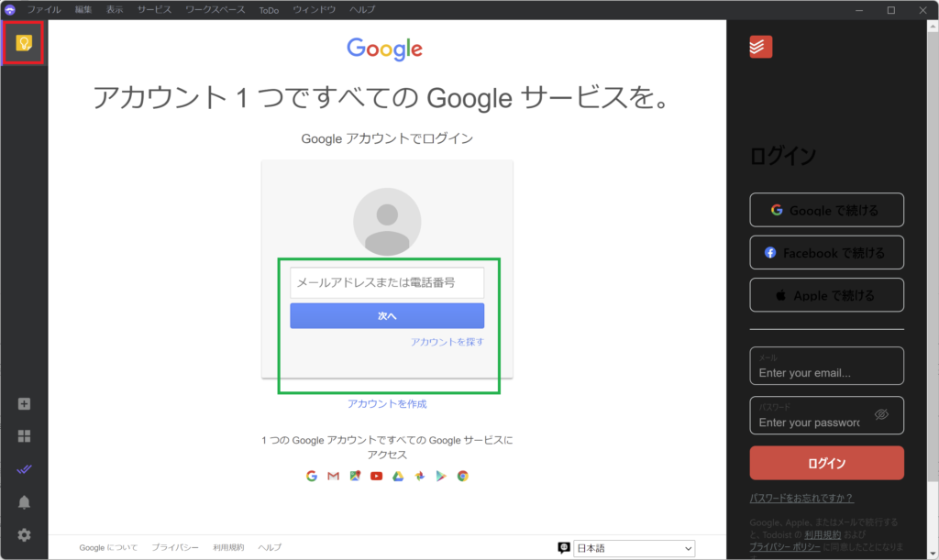Click the 利用規約 footer link on Google page

coord(228,547)
